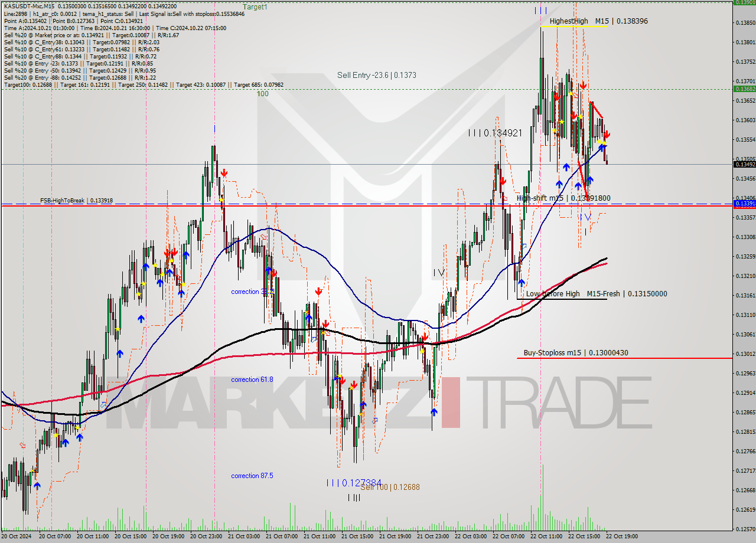Click the blue up arrow above Low before High line
756x543 pixels.
pos(522,283)
